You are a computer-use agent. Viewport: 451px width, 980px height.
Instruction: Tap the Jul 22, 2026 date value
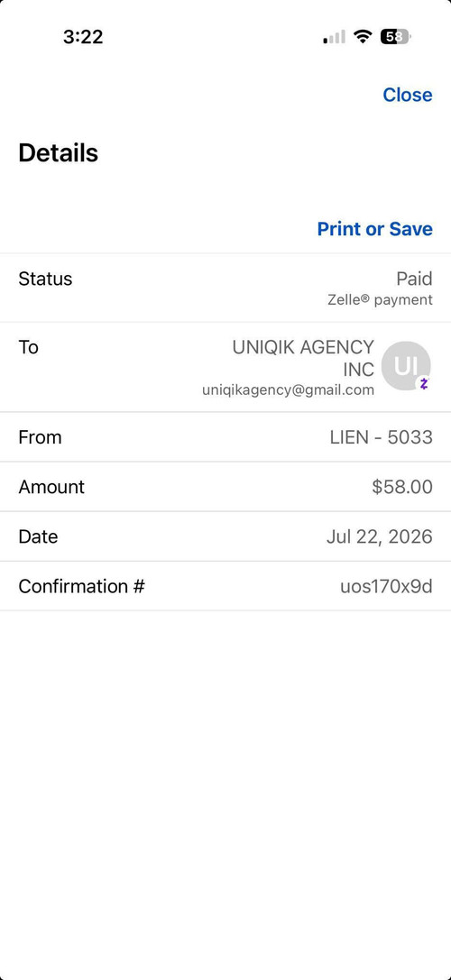pos(379,536)
